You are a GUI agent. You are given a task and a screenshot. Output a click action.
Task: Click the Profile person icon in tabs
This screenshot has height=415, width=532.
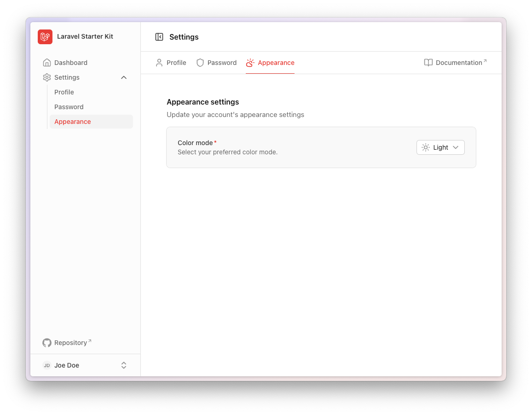tap(159, 63)
